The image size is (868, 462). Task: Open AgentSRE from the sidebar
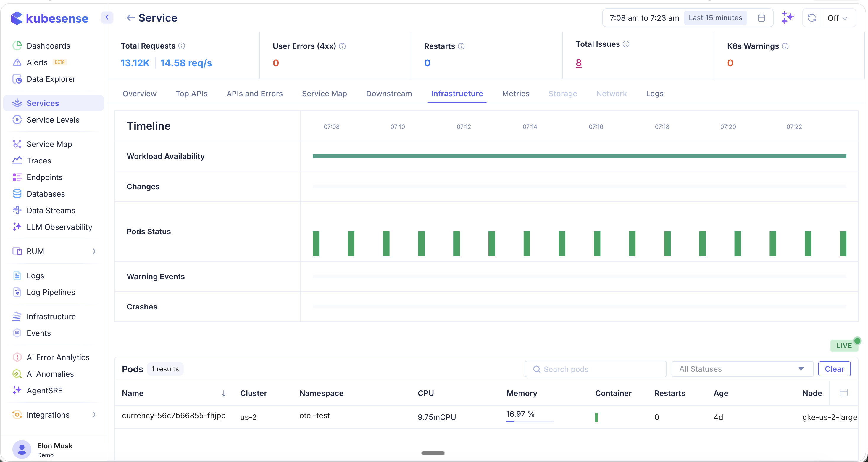point(44,391)
